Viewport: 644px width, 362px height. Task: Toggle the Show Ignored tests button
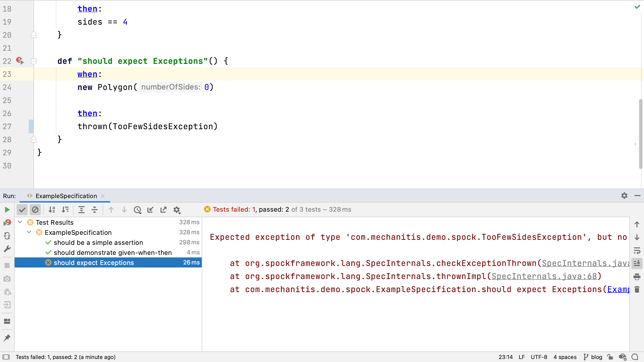35,210
